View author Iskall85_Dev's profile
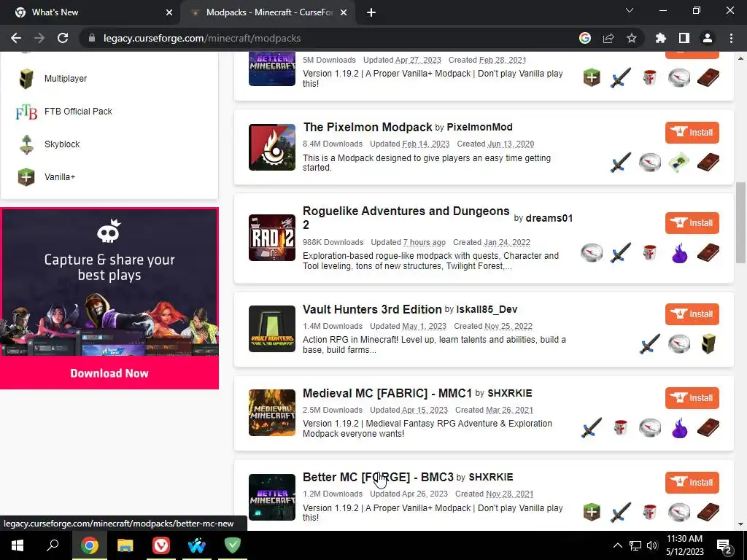Viewport: 747px width, 560px height. click(487, 309)
